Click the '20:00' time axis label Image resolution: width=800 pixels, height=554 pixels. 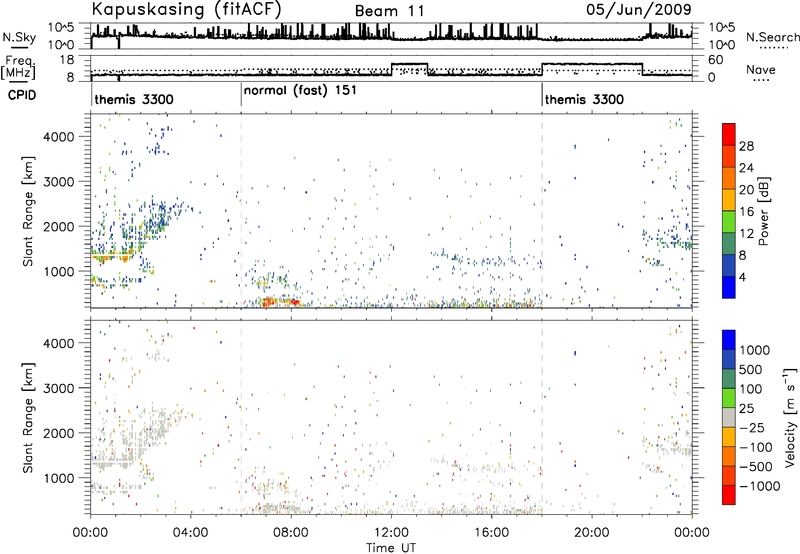point(592,533)
